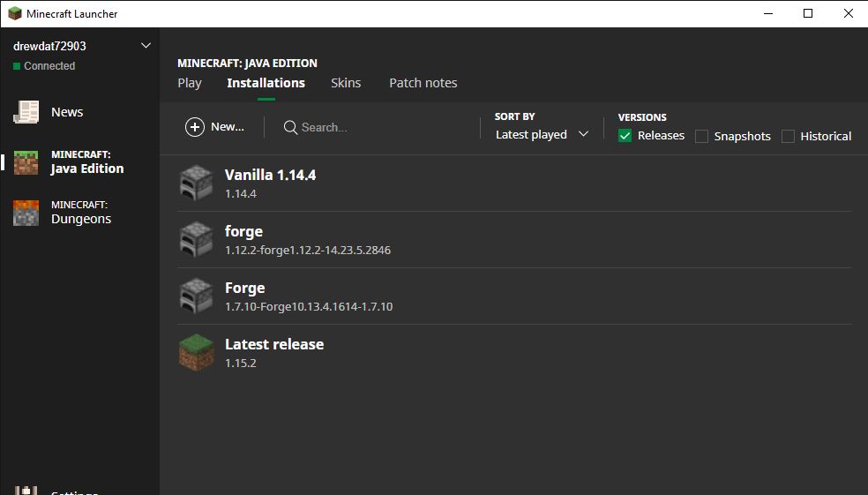868x495 pixels.
Task: Click furnace icon of forge 1.12.2 installation
Action: 196,240
